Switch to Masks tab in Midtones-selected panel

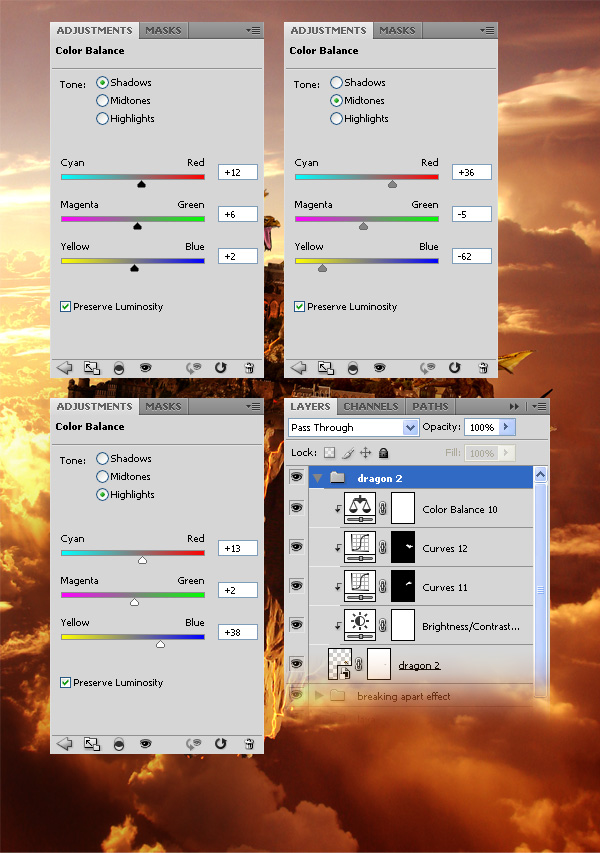tap(397, 30)
